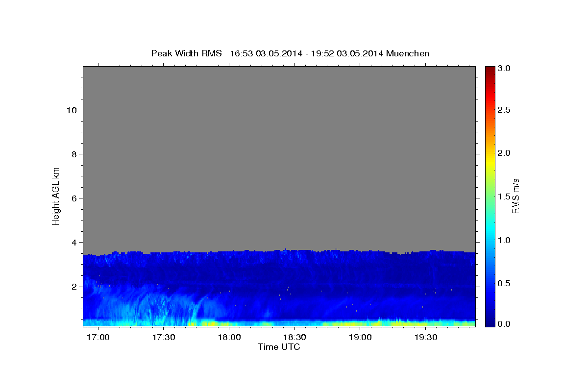Click the colorbar value 1.5
The width and height of the screenshot is (588, 392).
[505, 196]
